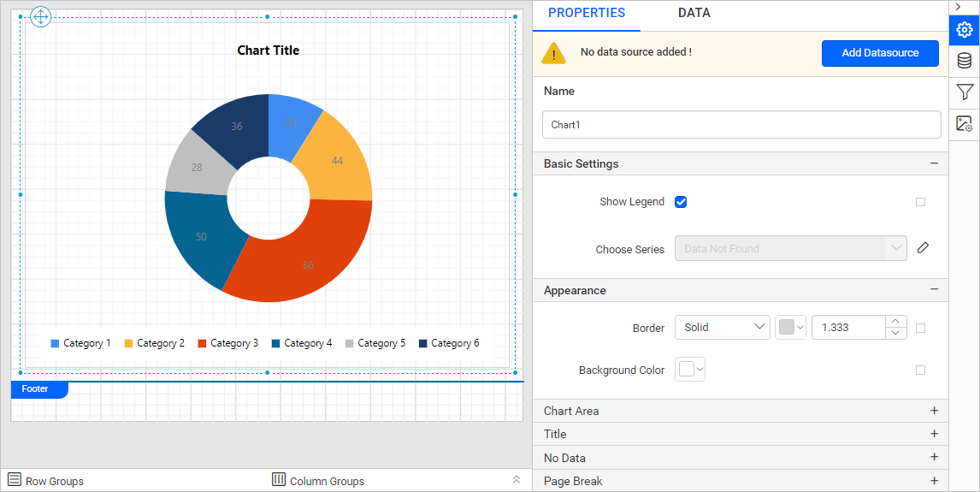Collapse the side panel with the top arrow
980x492 pixels.
[958, 7]
